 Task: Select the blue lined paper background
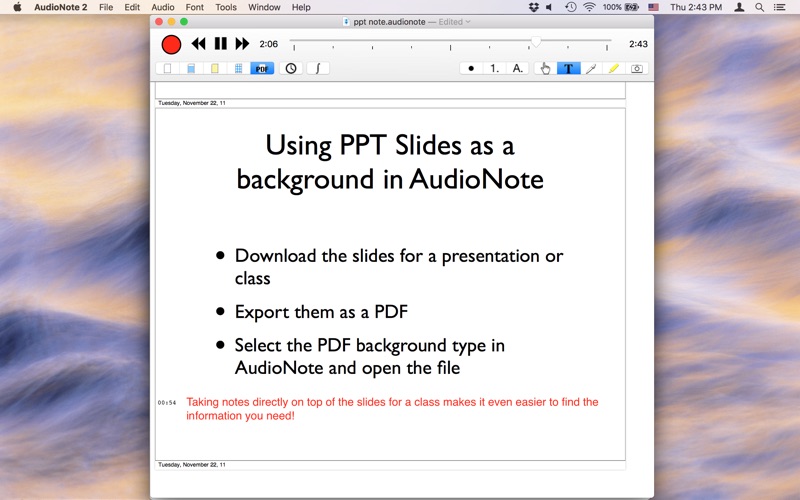point(191,68)
